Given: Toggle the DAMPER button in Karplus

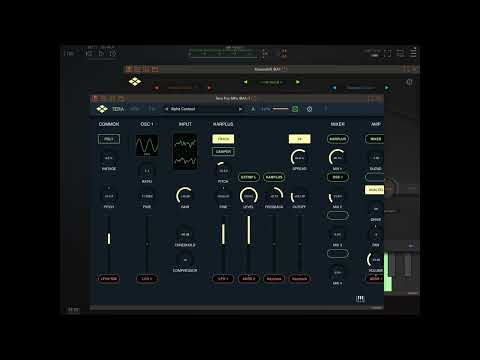Looking at the screenshot, I should [x=223, y=152].
